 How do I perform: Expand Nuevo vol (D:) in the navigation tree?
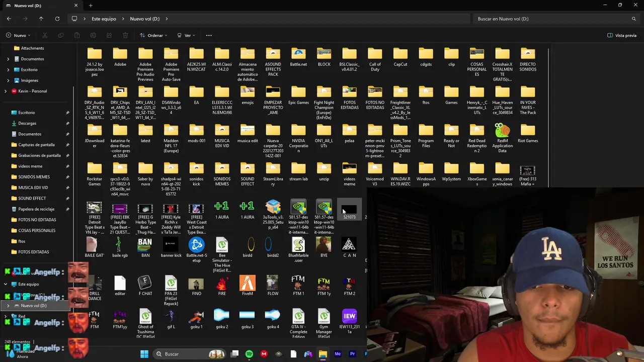[x=8, y=306]
